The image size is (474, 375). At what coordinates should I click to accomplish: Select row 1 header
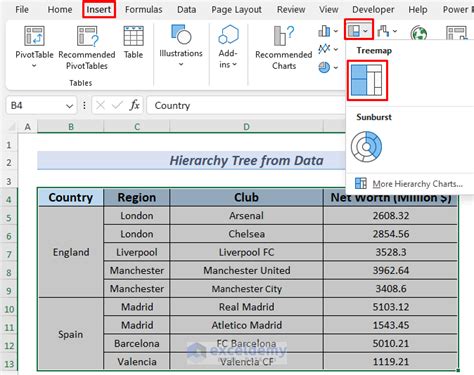pos(9,145)
